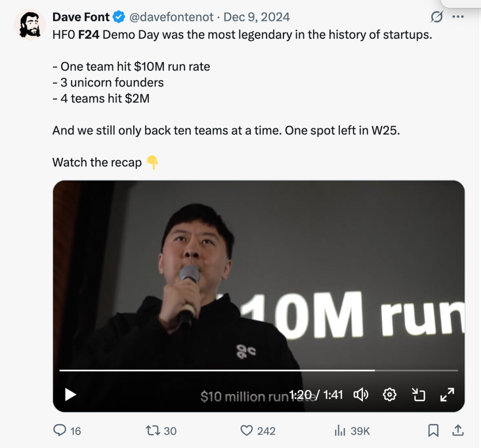The height and width of the screenshot is (448, 481).
Task: Reply to Dave Font's post
Action: coord(60,431)
